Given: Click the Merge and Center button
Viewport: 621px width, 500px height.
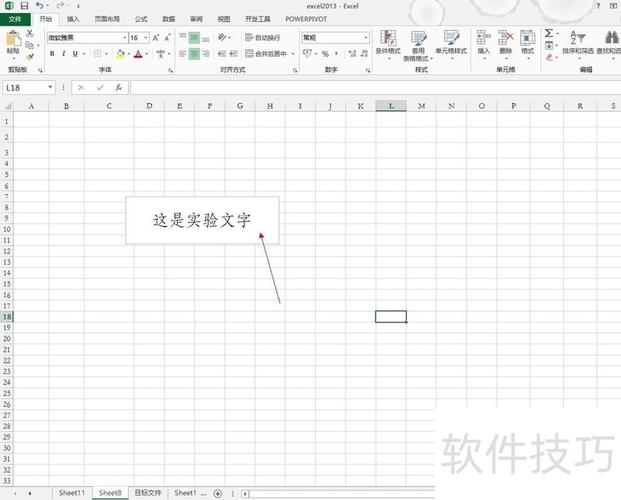Looking at the screenshot, I should [266, 53].
